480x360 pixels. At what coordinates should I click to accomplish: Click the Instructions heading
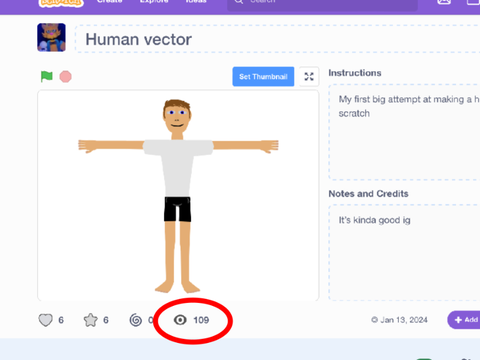pos(355,73)
